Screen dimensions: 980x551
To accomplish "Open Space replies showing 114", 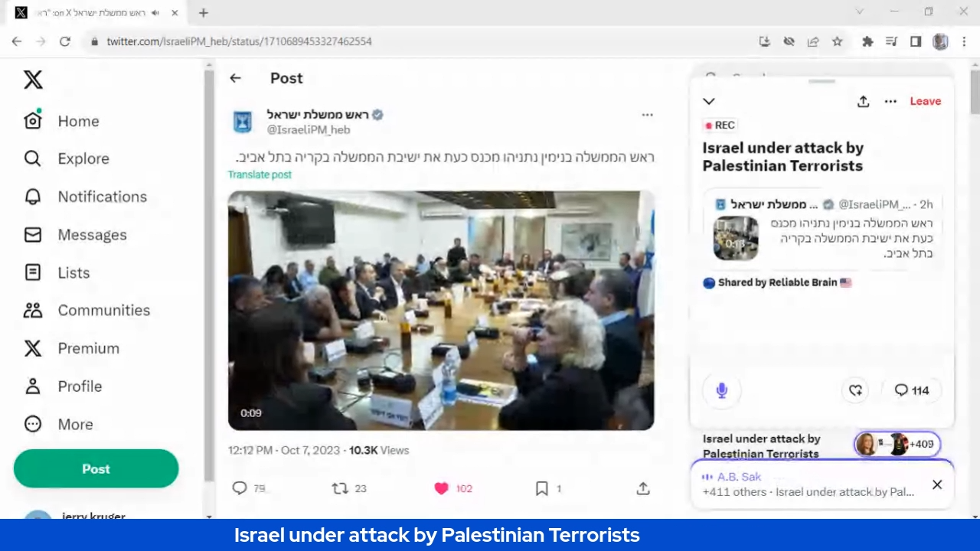I will pos(911,390).
